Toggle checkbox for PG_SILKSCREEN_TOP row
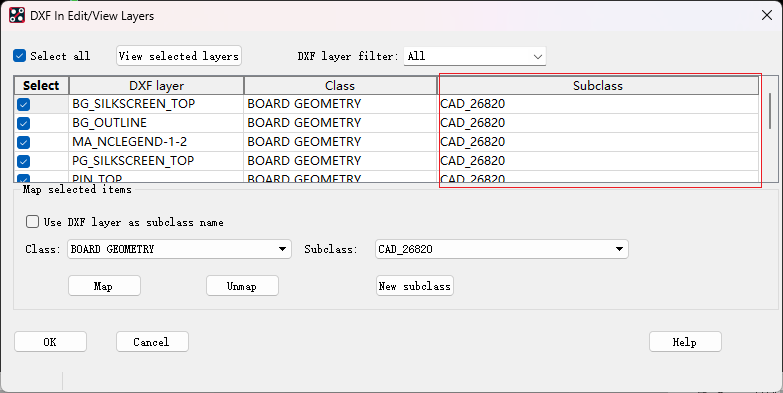Image resolution: width=783 pixels, height=393 pixels. (x=23, y=161)
